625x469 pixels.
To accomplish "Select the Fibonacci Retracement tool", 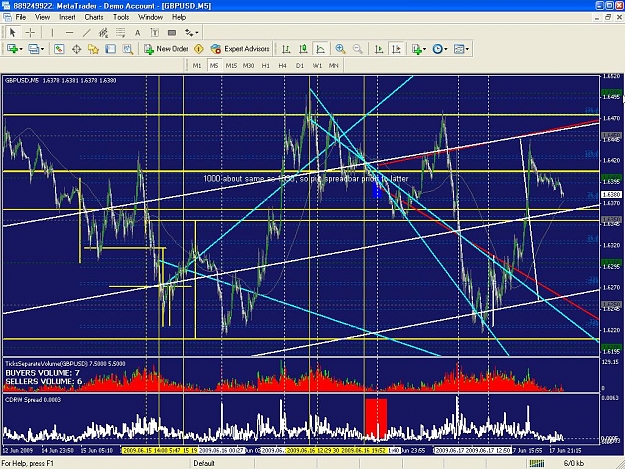I will [x=120, y=33].
